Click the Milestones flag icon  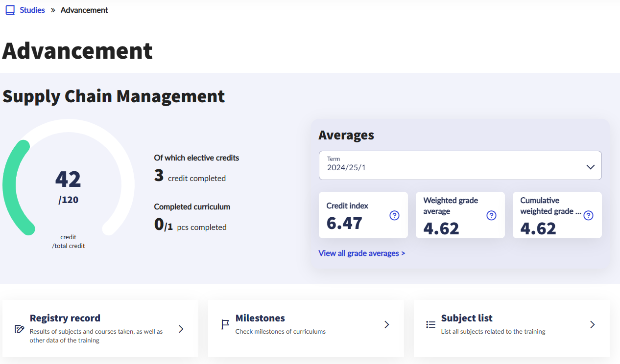point(225,324)
